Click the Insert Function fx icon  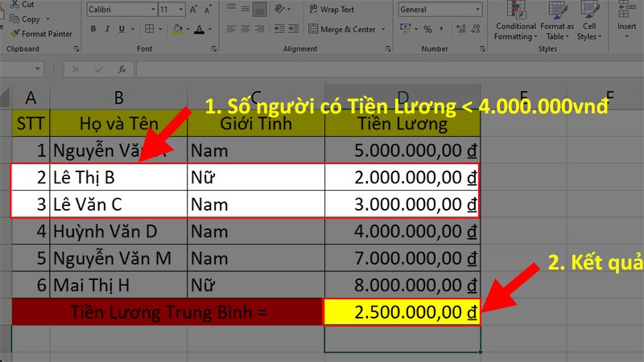122,69
